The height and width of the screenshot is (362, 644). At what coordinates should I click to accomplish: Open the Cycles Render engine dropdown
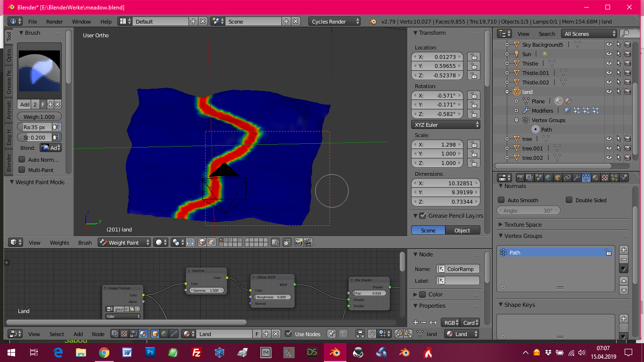pos(335,21)
